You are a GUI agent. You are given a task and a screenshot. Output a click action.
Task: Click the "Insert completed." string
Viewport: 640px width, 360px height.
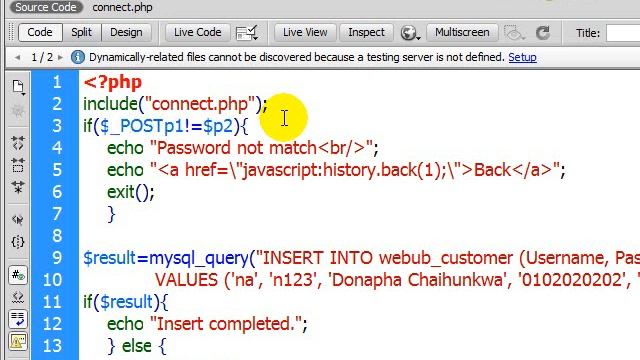pos(225,324)
